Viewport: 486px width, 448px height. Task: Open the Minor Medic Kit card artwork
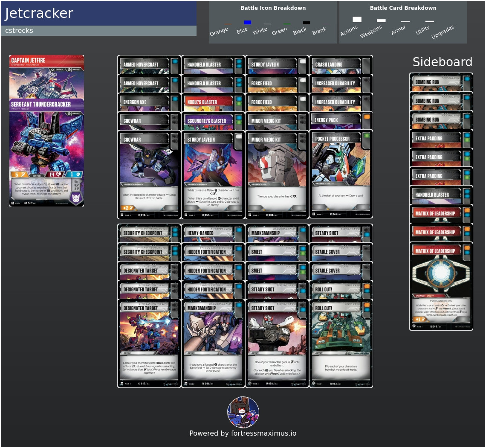(x=277, y=163)
